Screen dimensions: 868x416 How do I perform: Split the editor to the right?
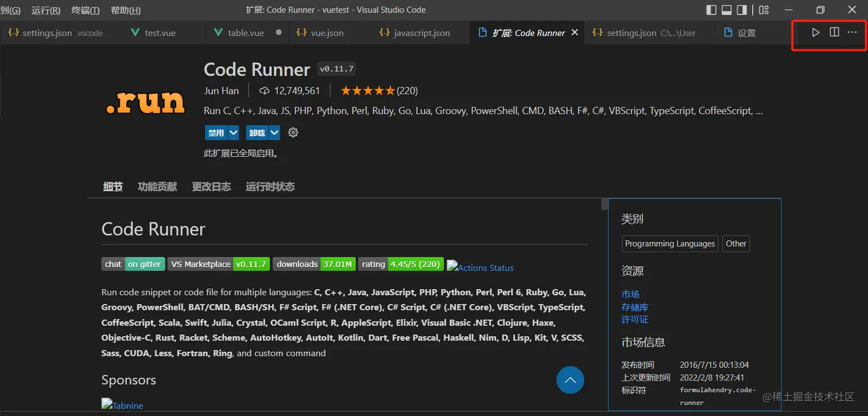point(834,32)
